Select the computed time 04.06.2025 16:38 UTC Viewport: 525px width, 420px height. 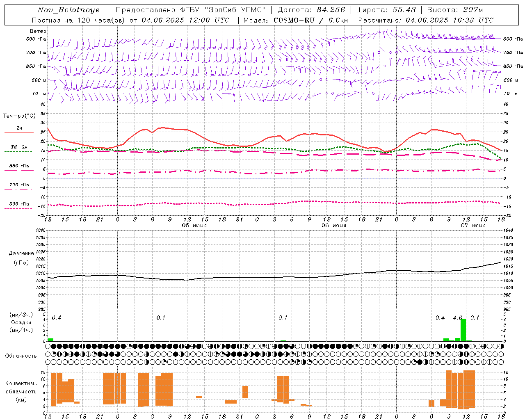pyautogui.click(x=450, y=20)
